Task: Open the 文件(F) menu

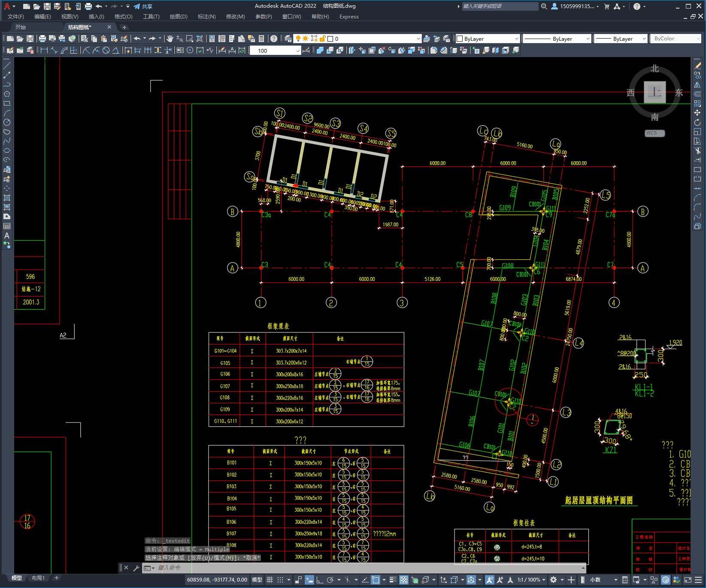Action: pyautogui.click(x=16, y=17)
